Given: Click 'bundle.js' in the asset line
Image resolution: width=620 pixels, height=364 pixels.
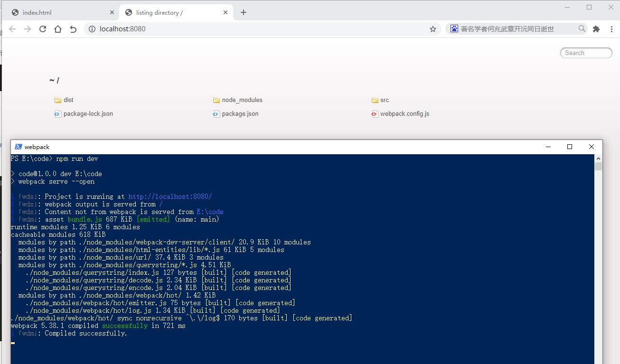Looking at the screenshot, I should 85,219.
